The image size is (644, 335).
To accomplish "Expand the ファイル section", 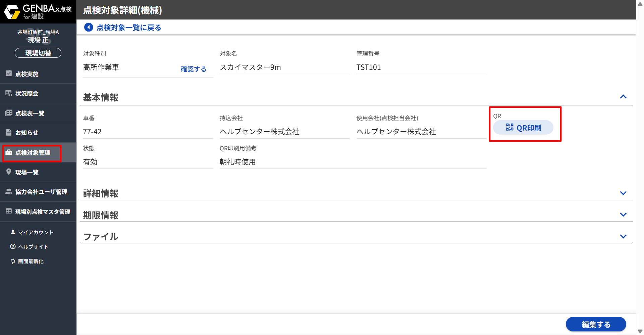I will [623, 236].
